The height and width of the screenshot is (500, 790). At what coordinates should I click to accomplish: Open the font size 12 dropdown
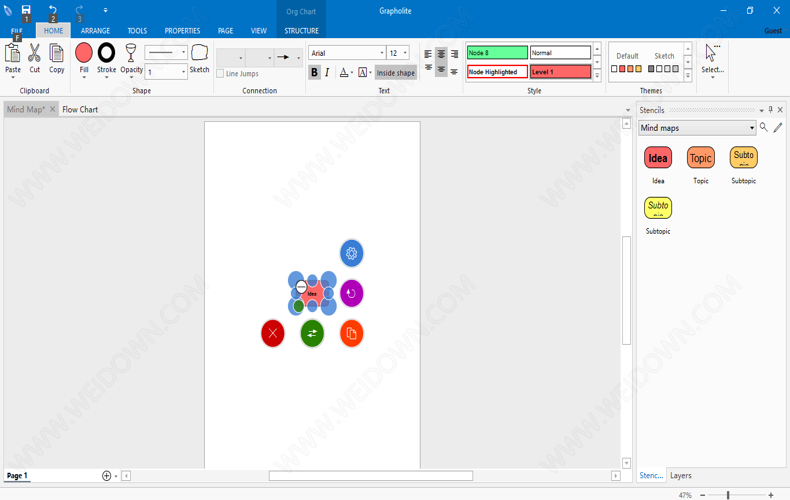click(x=398, y=53)
